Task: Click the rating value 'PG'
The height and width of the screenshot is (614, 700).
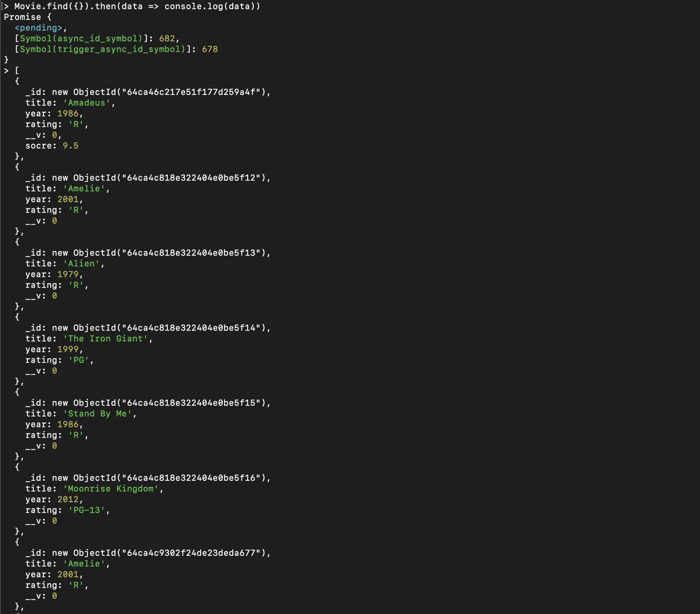Action: (78, 360)
